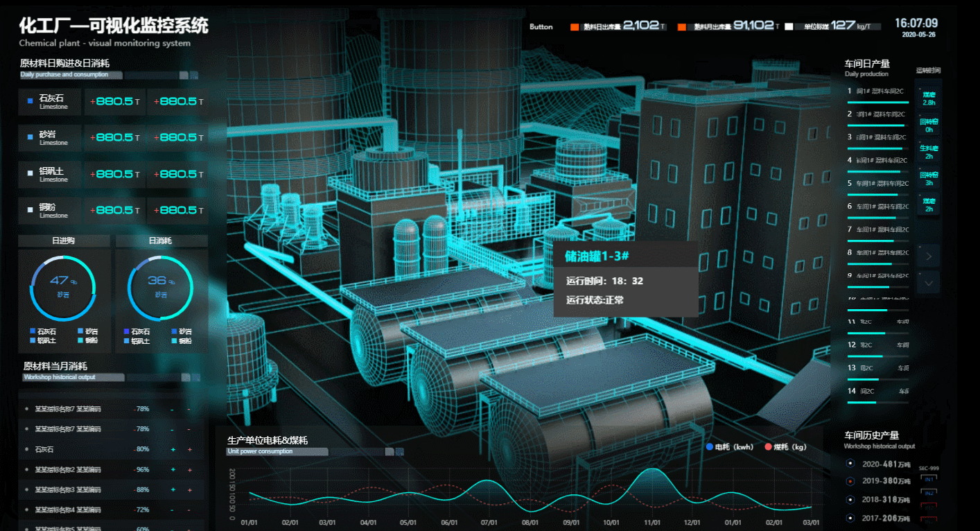Image resolution: width=980 pixels, height=531 pixels.
Task: Select the IN1 bracket button
Action: point(929,478)
